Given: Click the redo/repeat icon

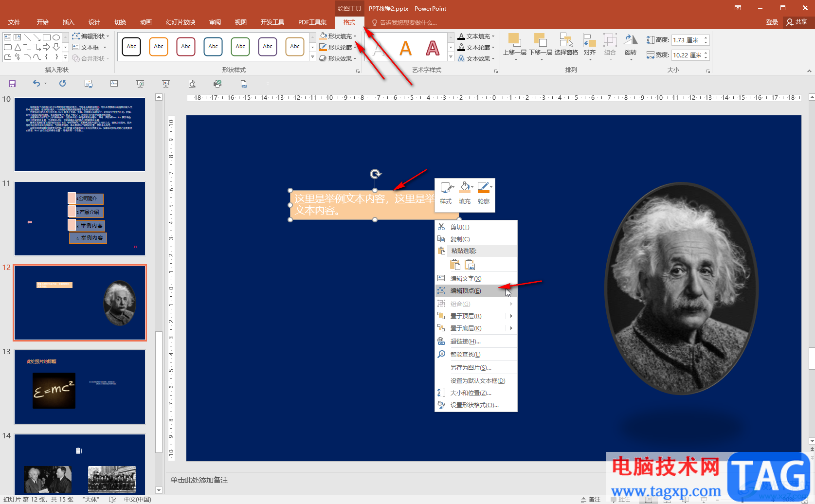Looking at the screenshot, I should tap(63, 84).
